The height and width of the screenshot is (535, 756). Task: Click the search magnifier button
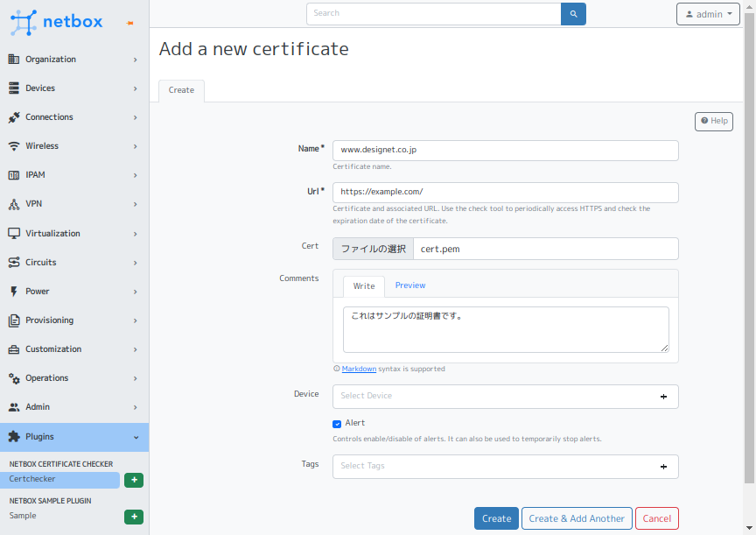pos(573,14)
